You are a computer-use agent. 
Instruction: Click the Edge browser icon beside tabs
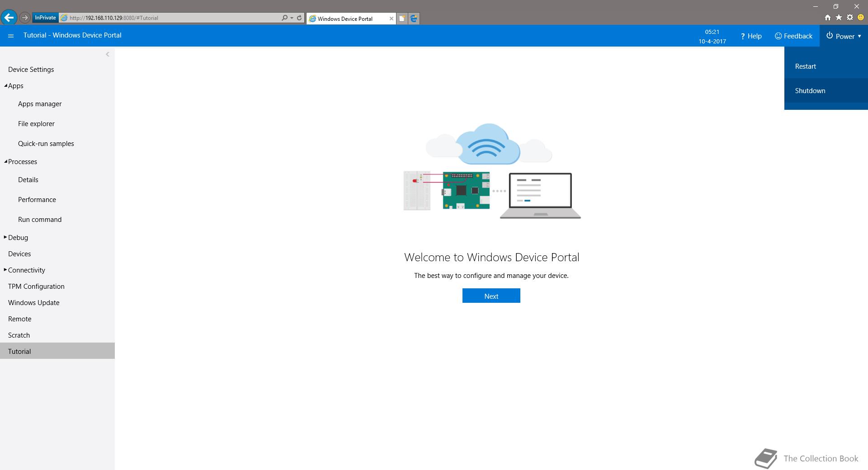point(414,19)
